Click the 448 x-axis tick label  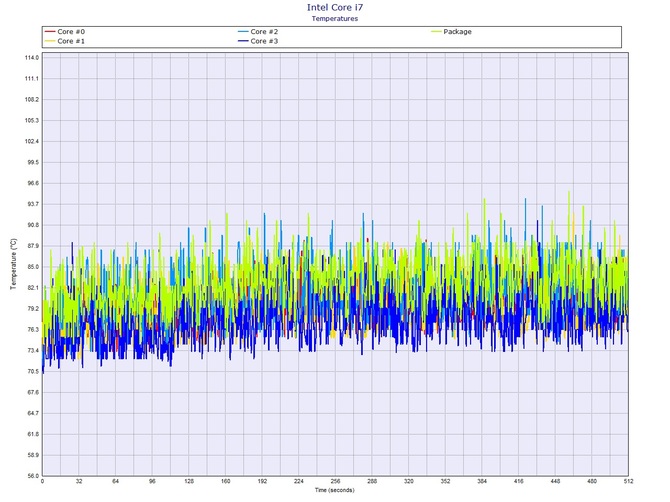coord(555,481)
